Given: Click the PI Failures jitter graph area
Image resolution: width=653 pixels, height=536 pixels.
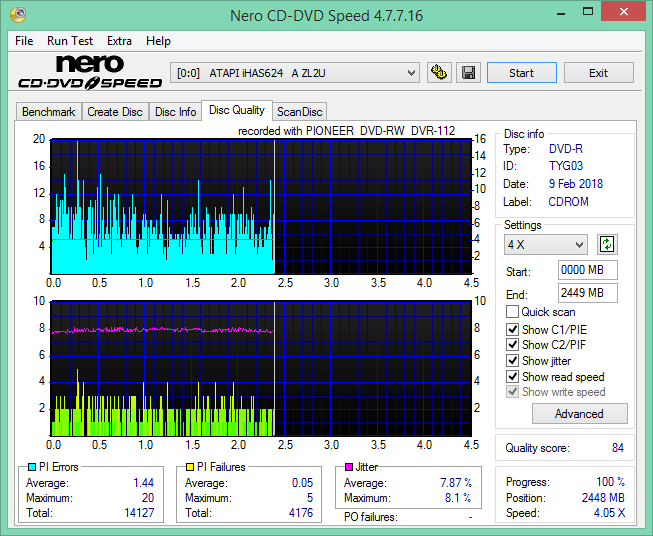Looking at the screenshot, I should click(x=261, y=369).
